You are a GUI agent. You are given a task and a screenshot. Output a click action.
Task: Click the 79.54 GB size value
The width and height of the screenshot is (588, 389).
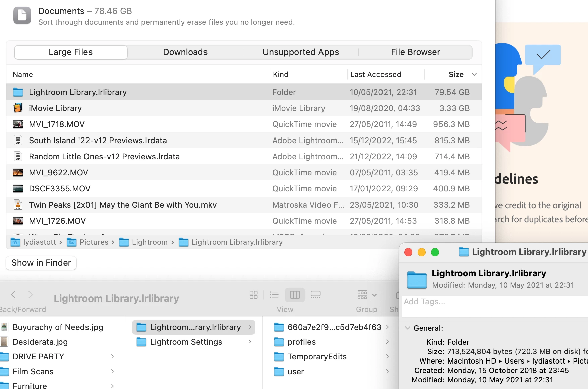tap(452, 92)
